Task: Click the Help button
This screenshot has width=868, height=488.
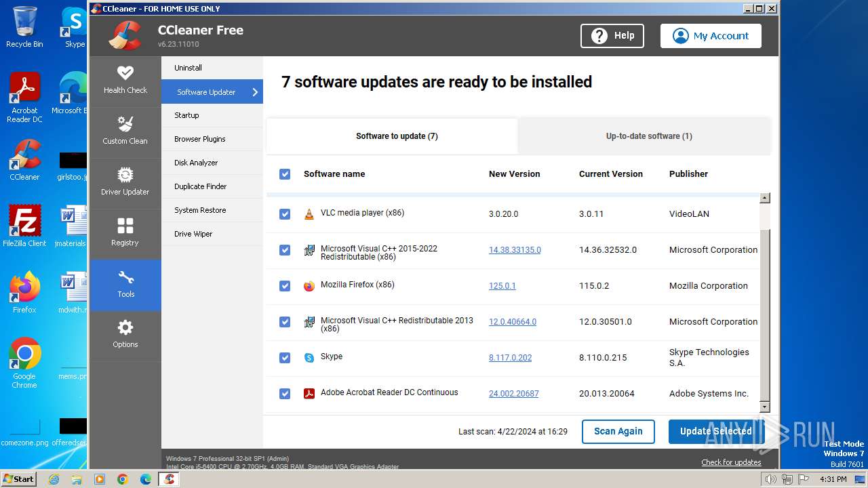Action: coord(612,36)
